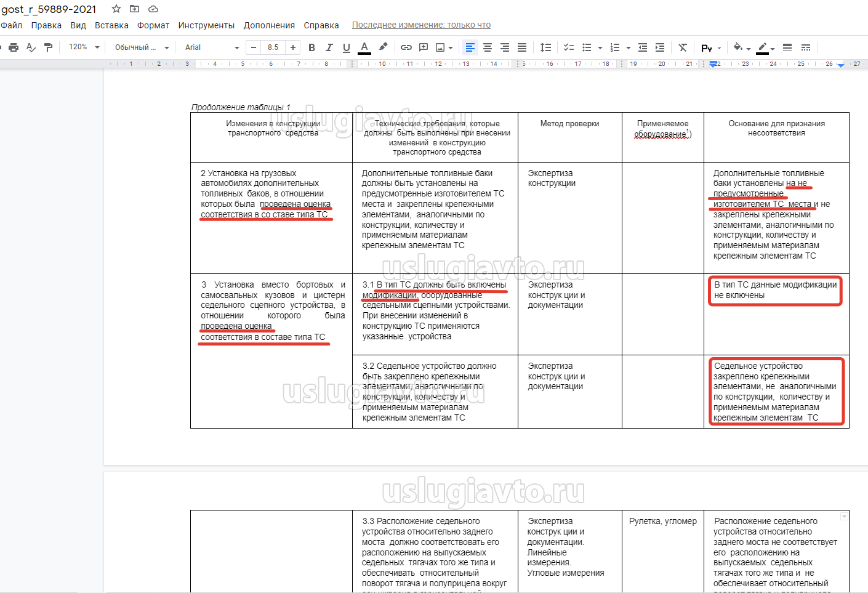868x593 pixels.
Task: Toggle underline formatting
Action: (x=346, y=47)
